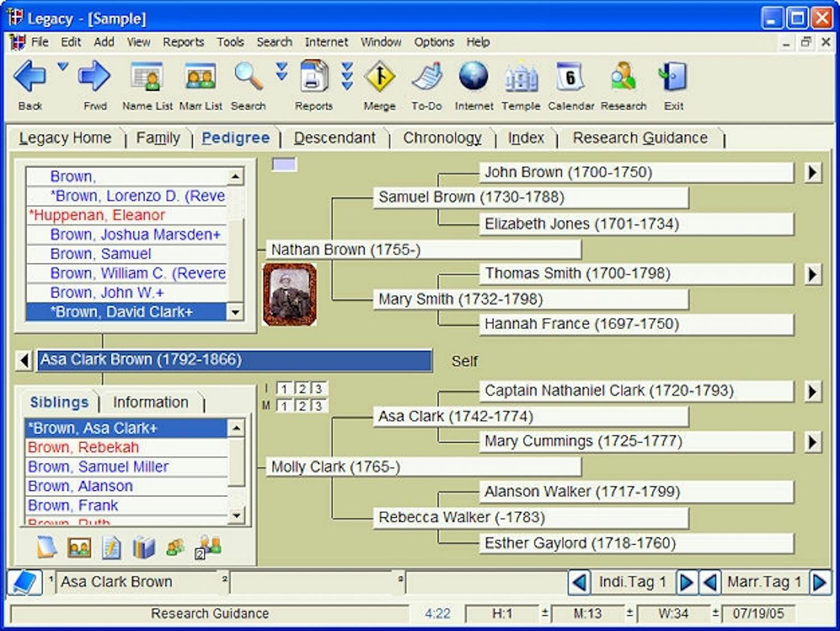This screenshot has width=840, height=631.
Task: Expand the Search options dropdown arrows
Action: click(282, 72)
